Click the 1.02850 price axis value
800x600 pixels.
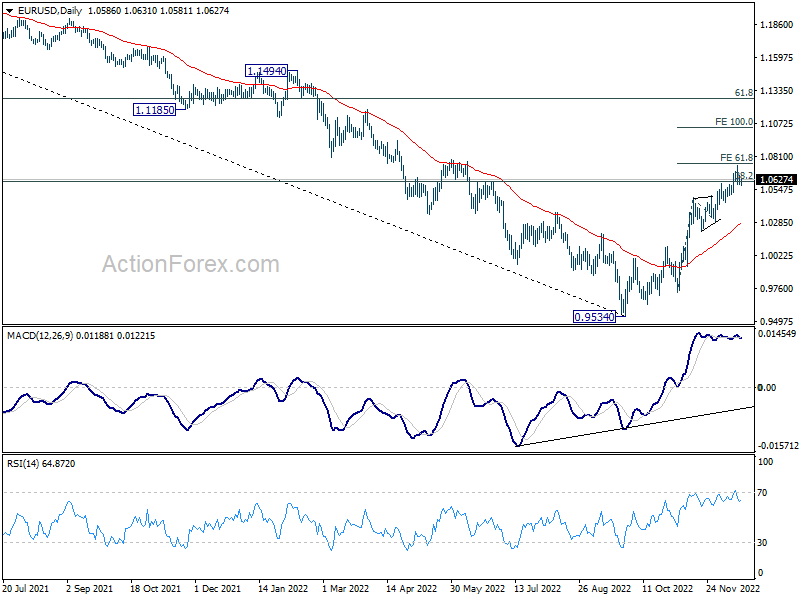coord(777,222)
